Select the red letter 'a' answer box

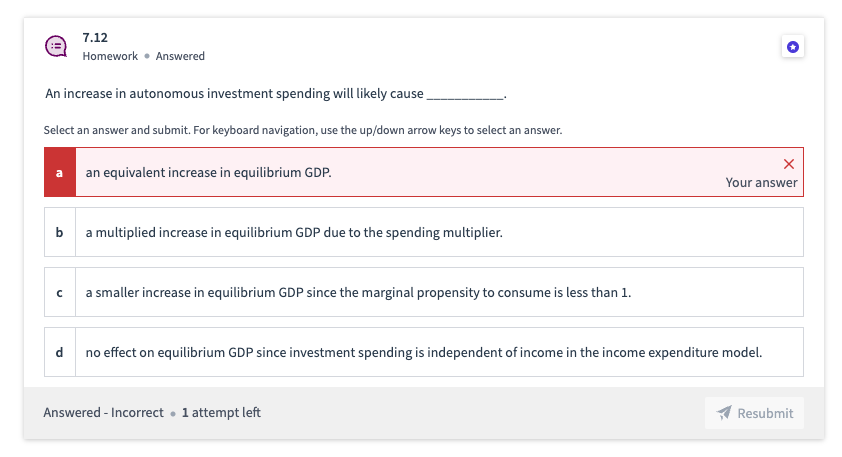point(60,172)
